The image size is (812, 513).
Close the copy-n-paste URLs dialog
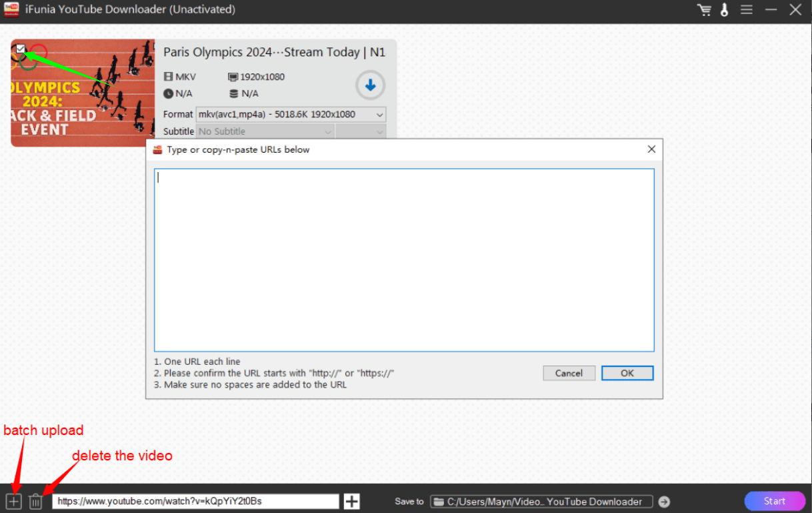pos(651,149)
